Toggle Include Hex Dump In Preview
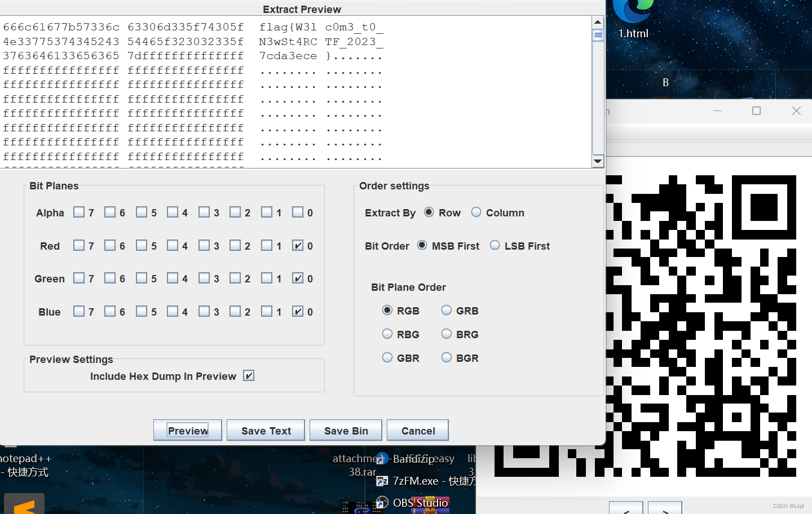 pos(249,376)
